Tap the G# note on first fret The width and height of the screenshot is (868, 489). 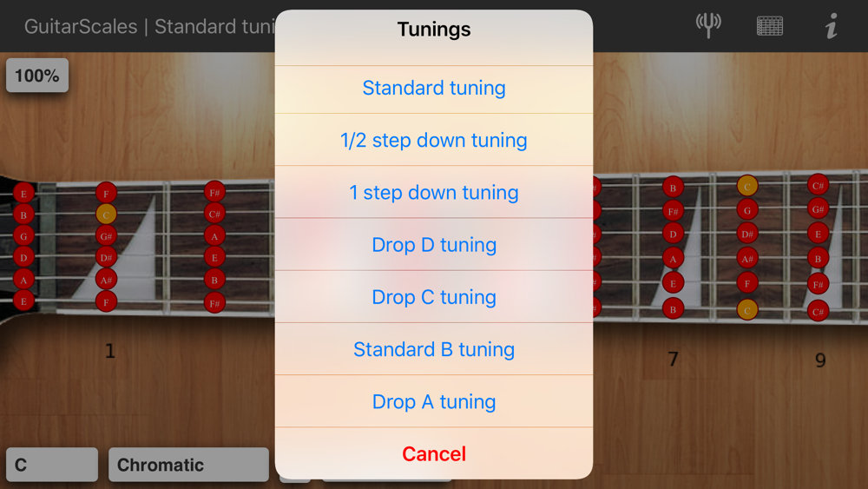(x=106, y=236)
